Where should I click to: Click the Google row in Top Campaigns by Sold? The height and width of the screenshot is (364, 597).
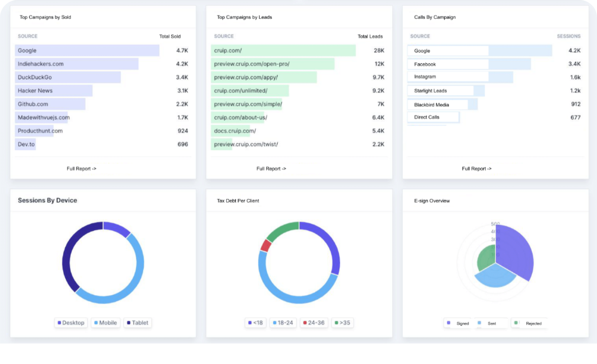tap(103, 51)
